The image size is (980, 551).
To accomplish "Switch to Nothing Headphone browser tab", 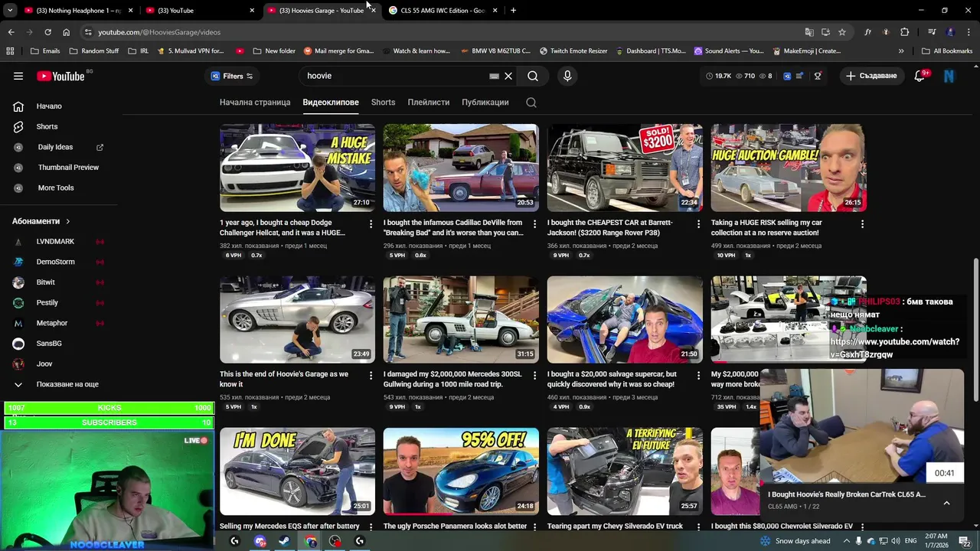I will coord(77,11).
